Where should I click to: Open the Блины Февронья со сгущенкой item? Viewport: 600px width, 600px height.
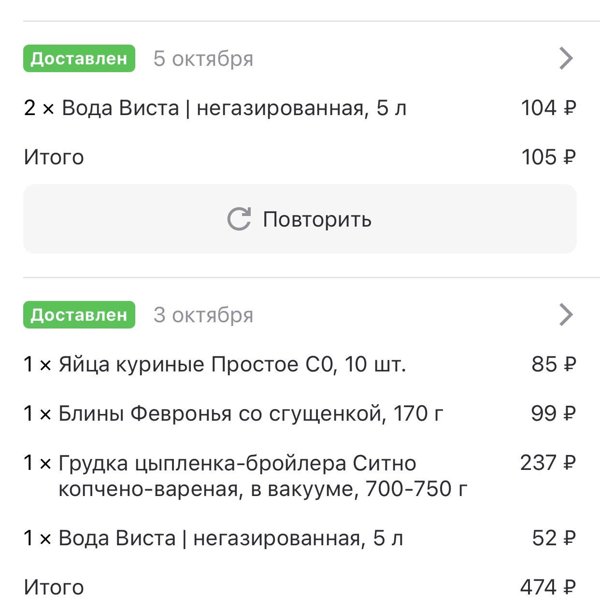pyautogui.click(x=233, y=414)
